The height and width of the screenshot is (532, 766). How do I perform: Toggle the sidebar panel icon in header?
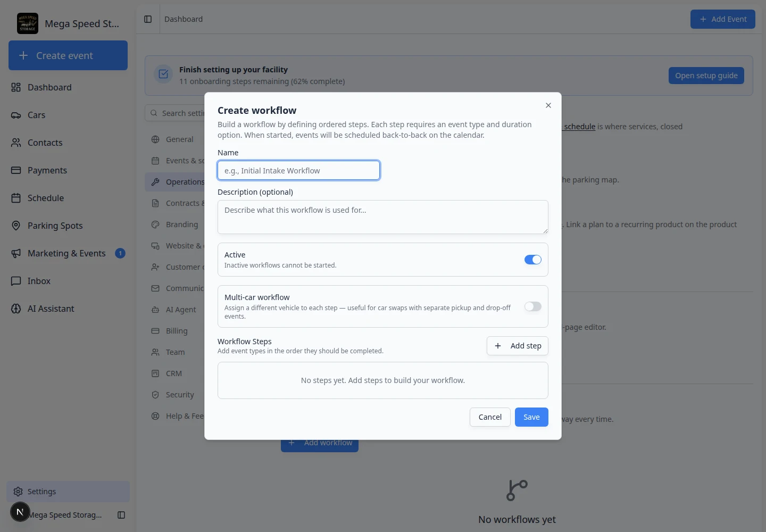pyautogui.click(x=148, y=19)
